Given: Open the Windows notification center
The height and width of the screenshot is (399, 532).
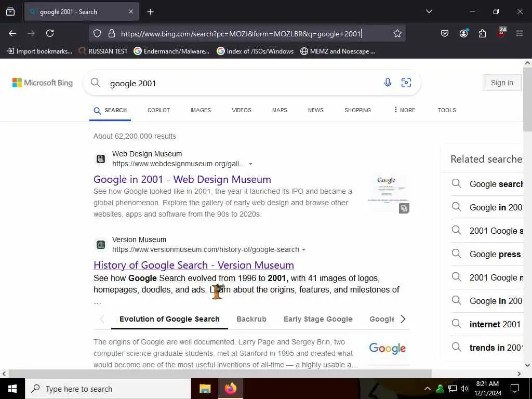Looking at the screenshot, I should (515, 389).
